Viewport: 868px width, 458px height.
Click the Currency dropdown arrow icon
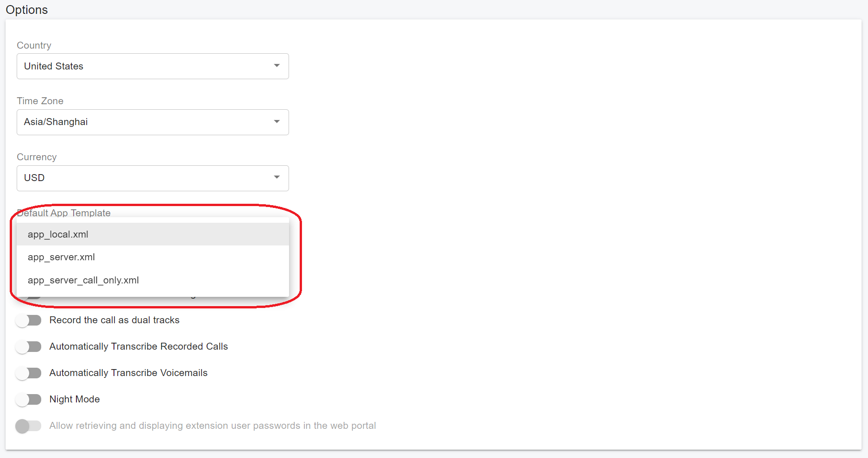(x=277, y=177)
